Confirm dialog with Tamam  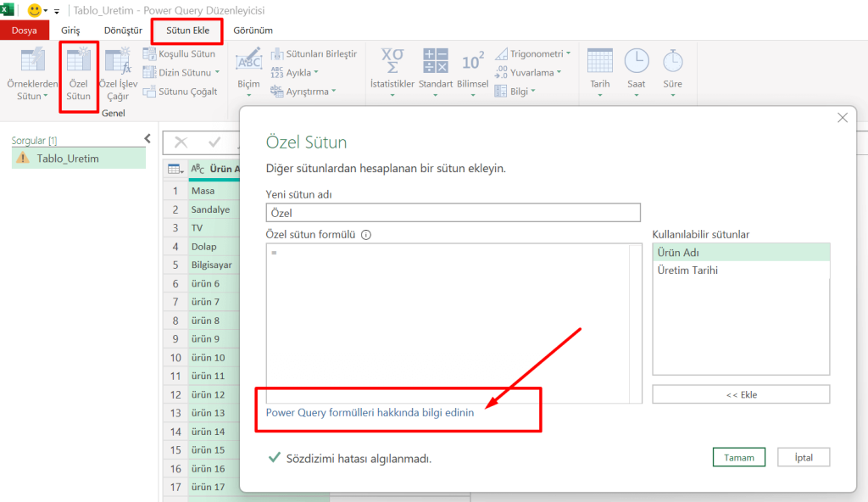tap(739, 458)
